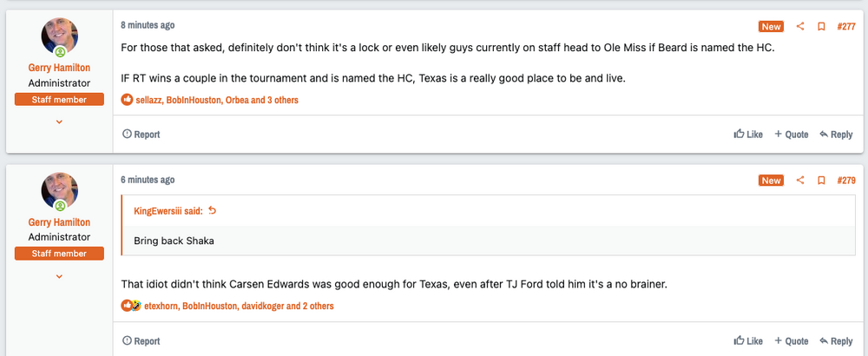Open post #279 permalink
The image size is (868, 356).
[x=846, y=181]
